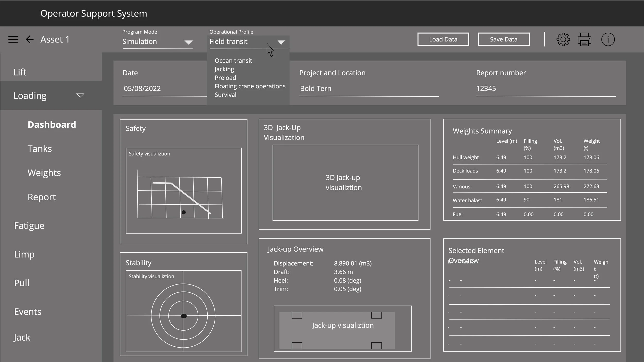Click Water balast filling value 90
This screenshot has width=644, height=362.
tap(527, 200)
